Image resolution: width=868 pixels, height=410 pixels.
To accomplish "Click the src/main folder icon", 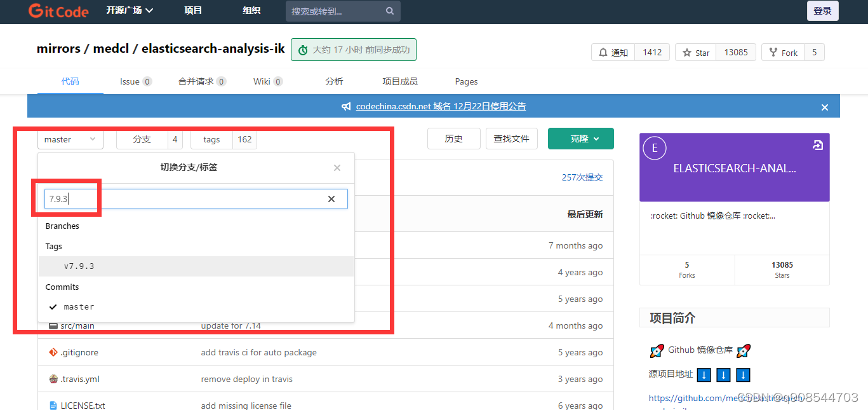I will click(53, 325).
